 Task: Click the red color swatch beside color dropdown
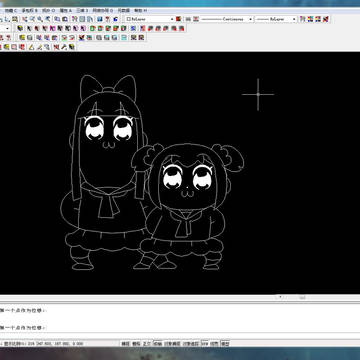[178, 19]
